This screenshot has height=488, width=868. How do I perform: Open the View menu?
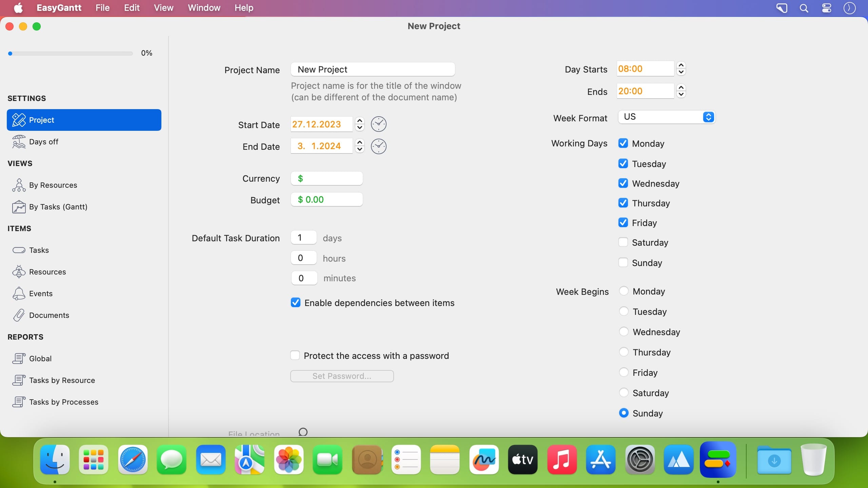(163, 8)
